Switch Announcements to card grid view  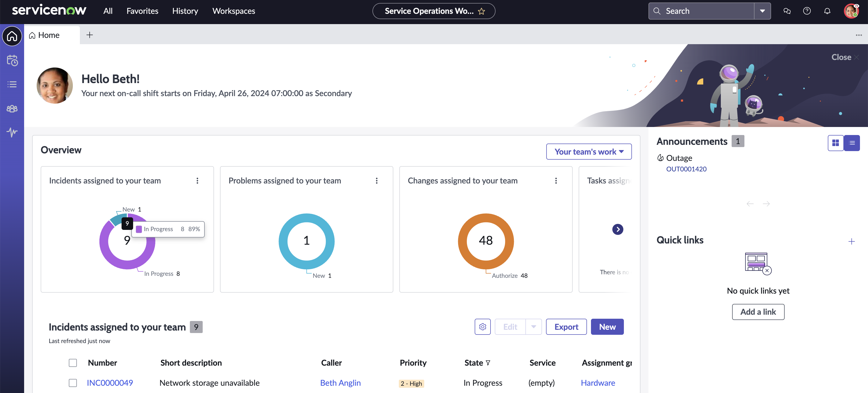tap(836, 143)
